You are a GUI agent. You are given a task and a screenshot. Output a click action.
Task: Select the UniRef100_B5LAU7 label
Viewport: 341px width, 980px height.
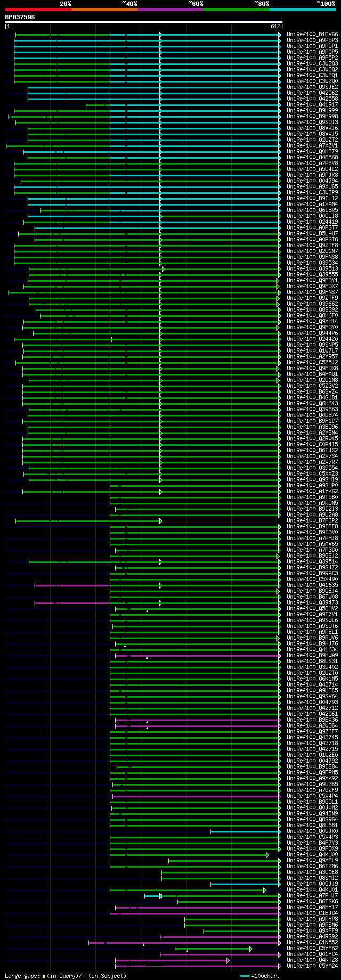[x=312, y=233]
